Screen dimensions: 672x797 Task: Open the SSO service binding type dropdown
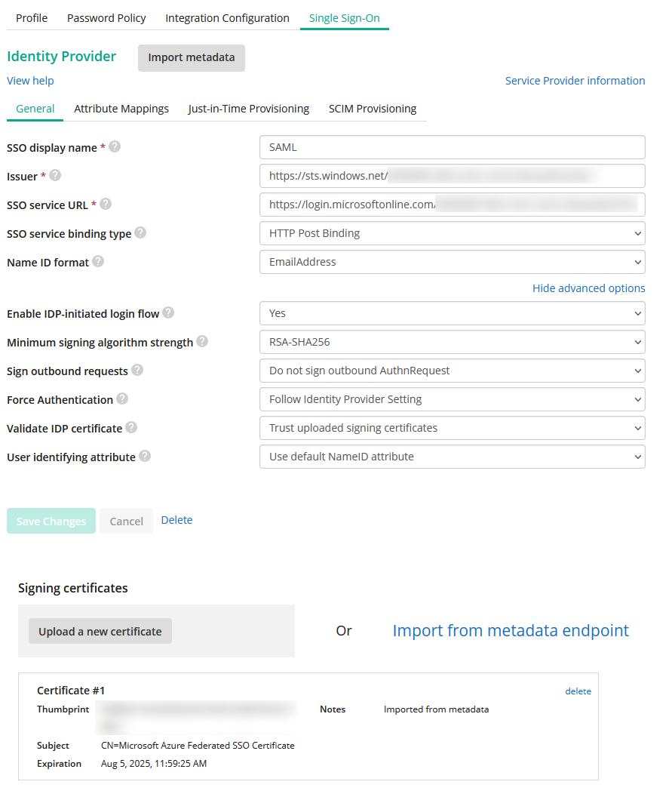tap(452, 233)
